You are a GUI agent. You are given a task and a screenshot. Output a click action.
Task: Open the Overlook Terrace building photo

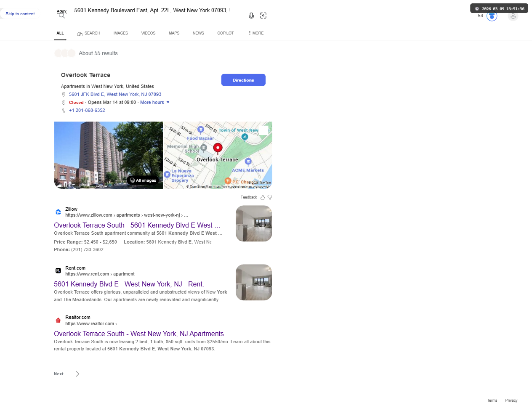(x=109, y=155)
